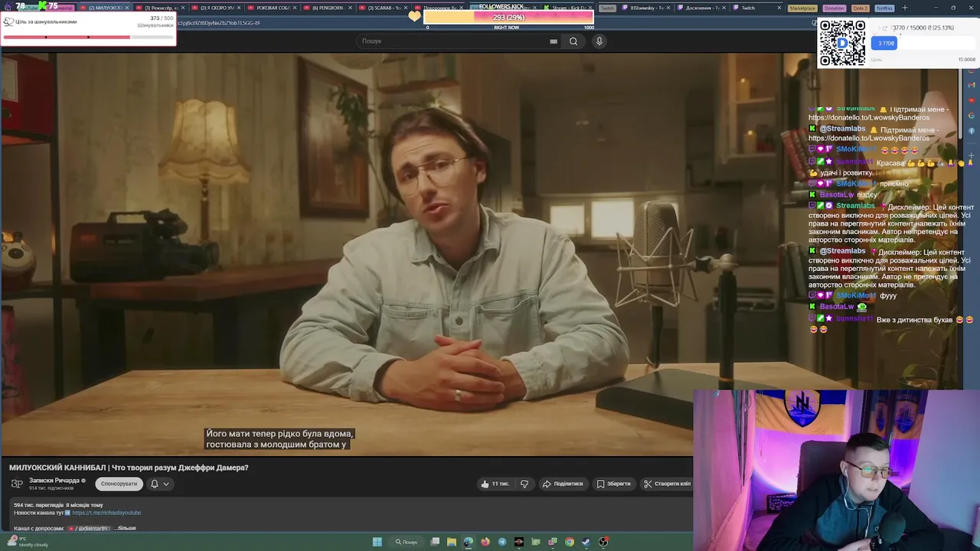
Task: Open the Netflix bookmark button
Action: 884,8
